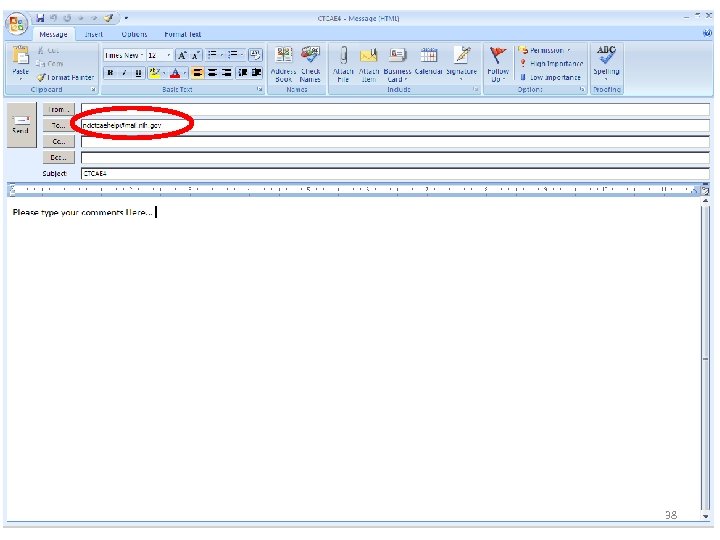Image resolution: width=720 pixels, height=540 pixels.
Task: Click the vertical scrollbar down arrow
Action: pos(706,516)
